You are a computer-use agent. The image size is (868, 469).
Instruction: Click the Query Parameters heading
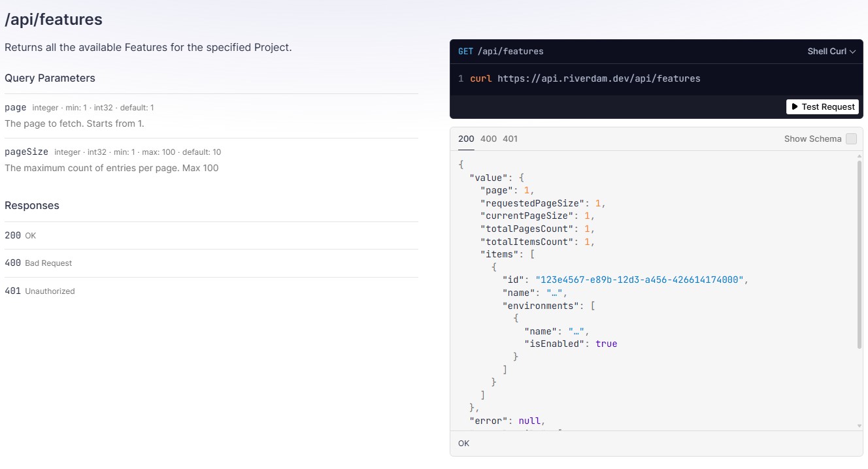pyautogui.click(x=50, y=78)
